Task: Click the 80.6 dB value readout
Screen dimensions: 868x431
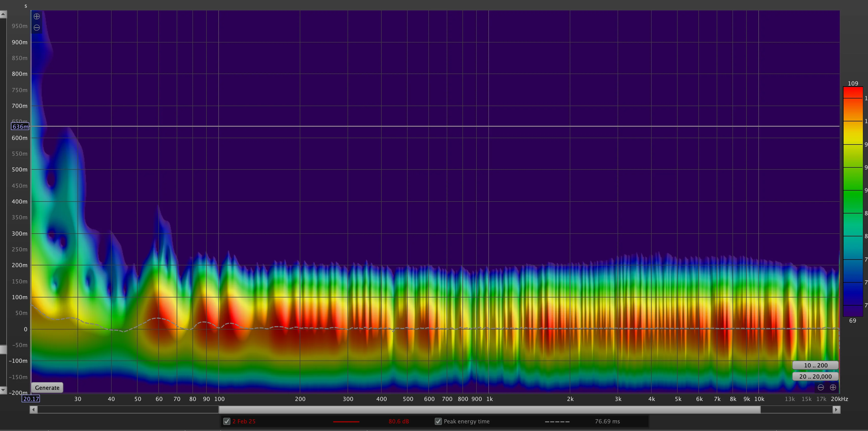Action: pyautogui.click(x=399, y=421)
